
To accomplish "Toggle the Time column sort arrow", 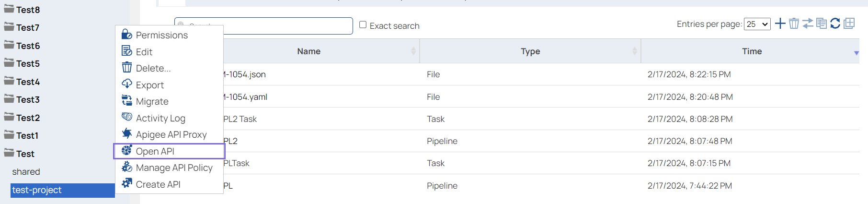I will 856,53.
